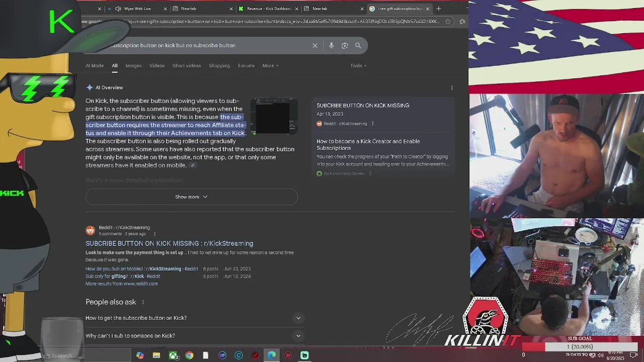Click the Reddit favicon beside r/KickStreaming
Image resolution: width=644 pixels, height=362 pixels.
90,230
